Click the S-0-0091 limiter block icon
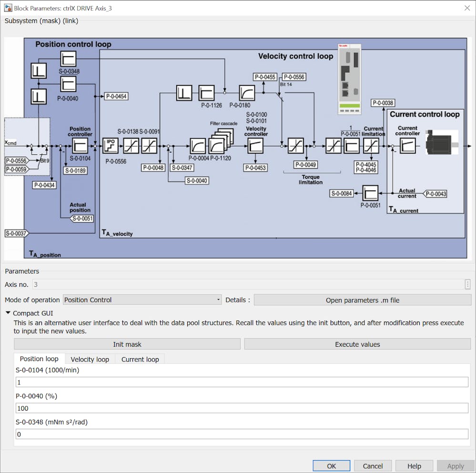 (149, 146)
